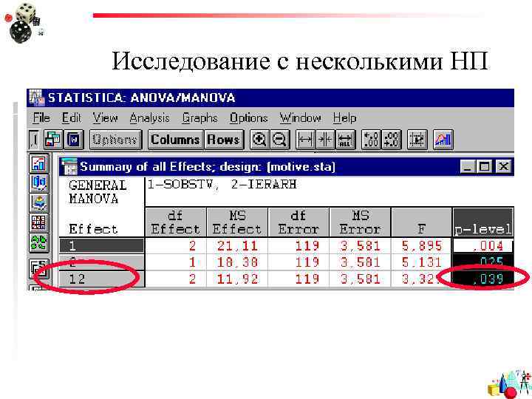Screen dimensions: 532x399
Task: Click the first narrow toolbar button at far left
Action: click(x=34, y=140)
